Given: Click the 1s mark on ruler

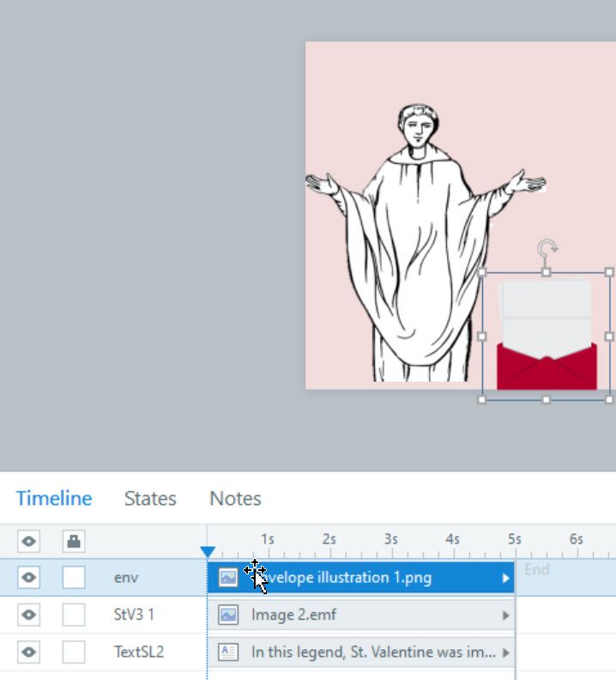Looking at the screenshot, I should pyautogui.click(x=268, y=539).
